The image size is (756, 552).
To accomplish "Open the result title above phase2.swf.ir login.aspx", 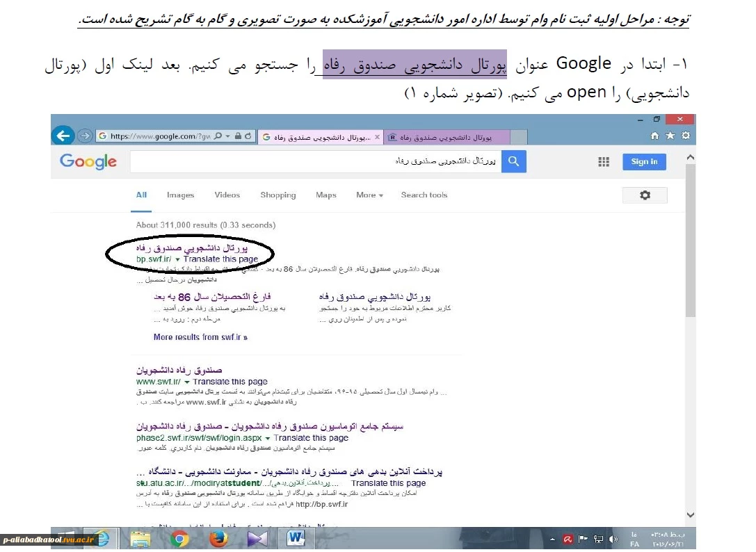I will (x=270, y=427).
